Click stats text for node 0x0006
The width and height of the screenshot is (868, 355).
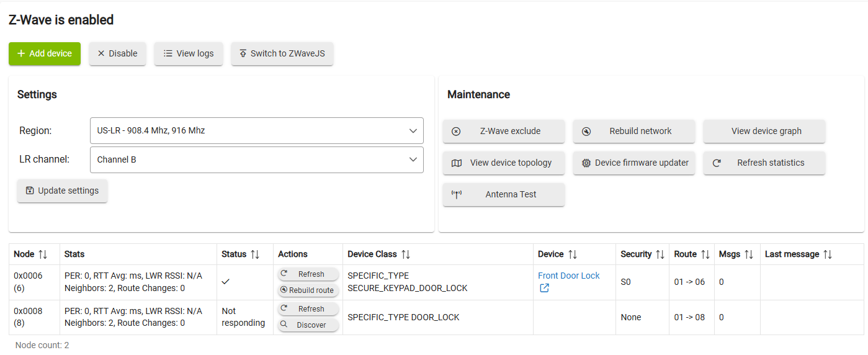coord(133,282)
